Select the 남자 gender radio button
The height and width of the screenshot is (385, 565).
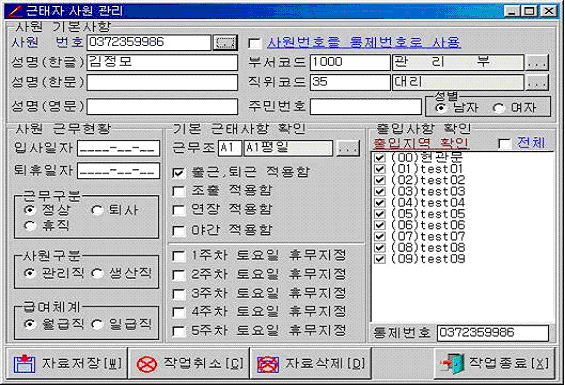click(440, 107)
